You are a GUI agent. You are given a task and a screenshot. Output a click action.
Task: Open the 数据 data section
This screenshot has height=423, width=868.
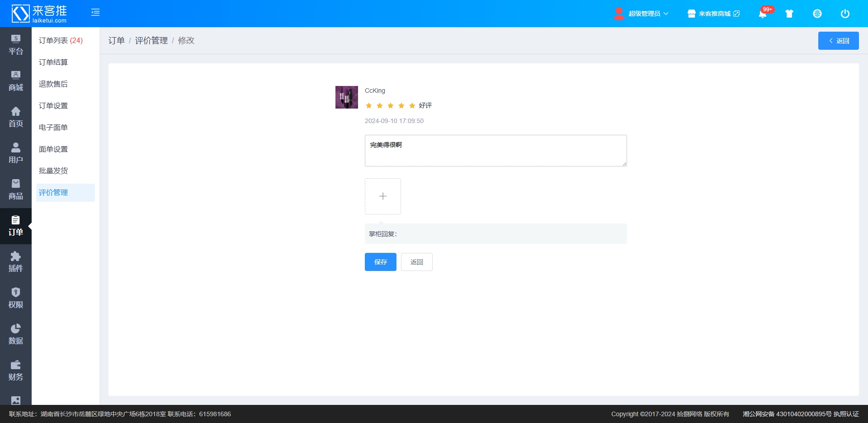(x=16, y=334)
